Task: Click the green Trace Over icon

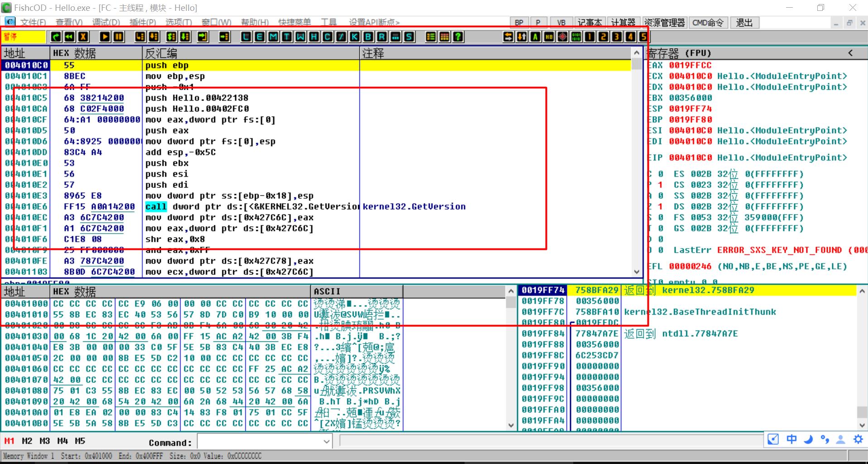Action: (186, 37)
